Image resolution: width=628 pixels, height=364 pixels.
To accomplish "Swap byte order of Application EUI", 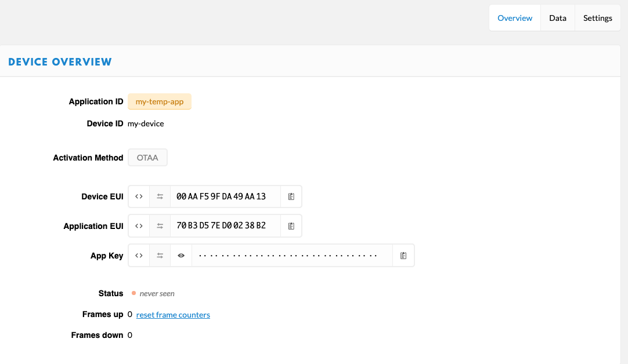I will [x=160, y=226].
